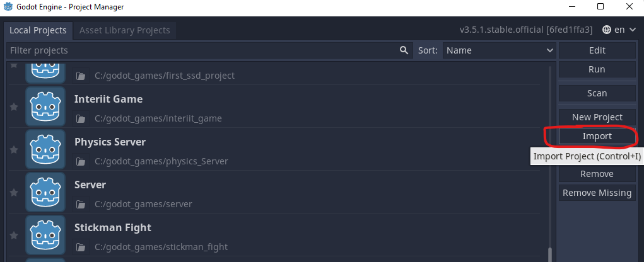This screenshot has height=262, width=644.
Task: Click path C:/godot_games/stickman_fight
Action: click(161, 248)
